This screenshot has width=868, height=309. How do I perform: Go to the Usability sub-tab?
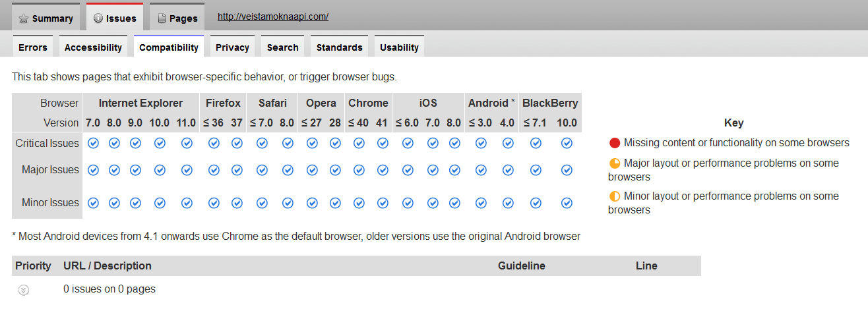(x=399, y=47)
